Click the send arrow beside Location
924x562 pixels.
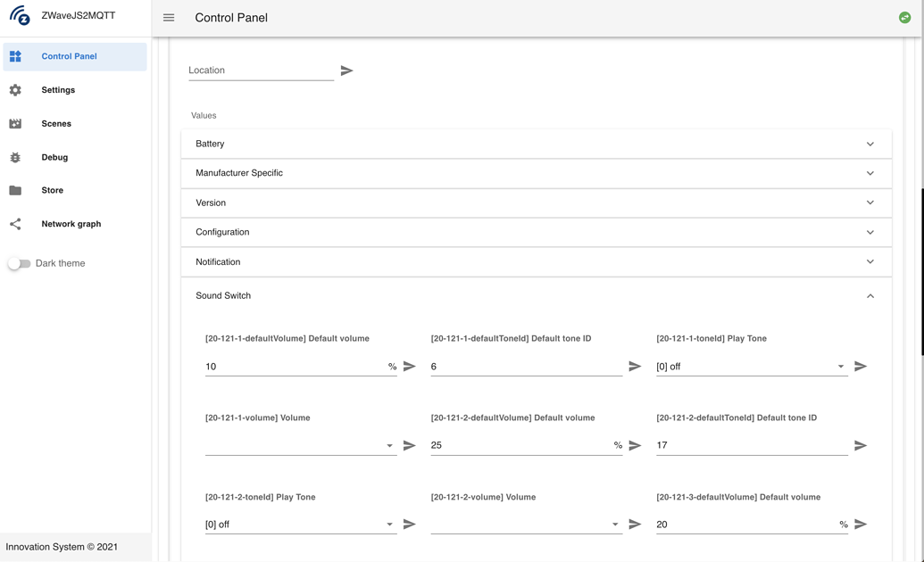click(x=346, y=70)
